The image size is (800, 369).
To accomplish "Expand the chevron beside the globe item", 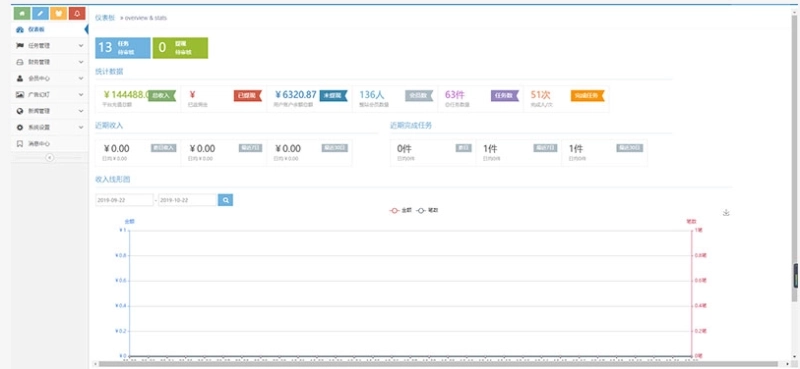I will point(81,111).
